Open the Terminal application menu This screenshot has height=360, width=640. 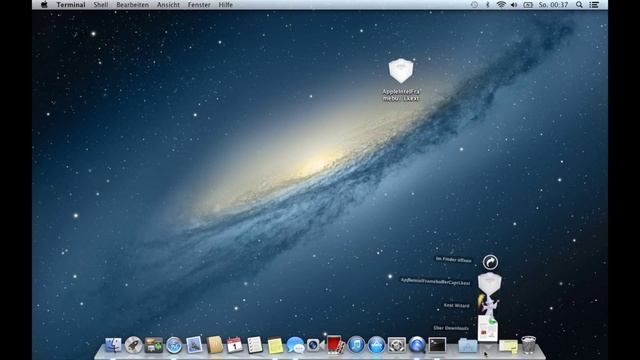pos(71,5)
